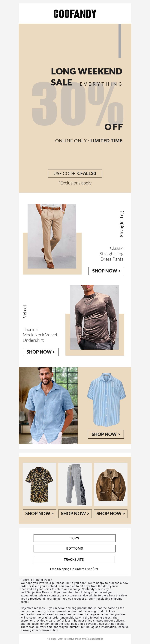
Task: Click the khaki dress pants photo
Action: 52,236
